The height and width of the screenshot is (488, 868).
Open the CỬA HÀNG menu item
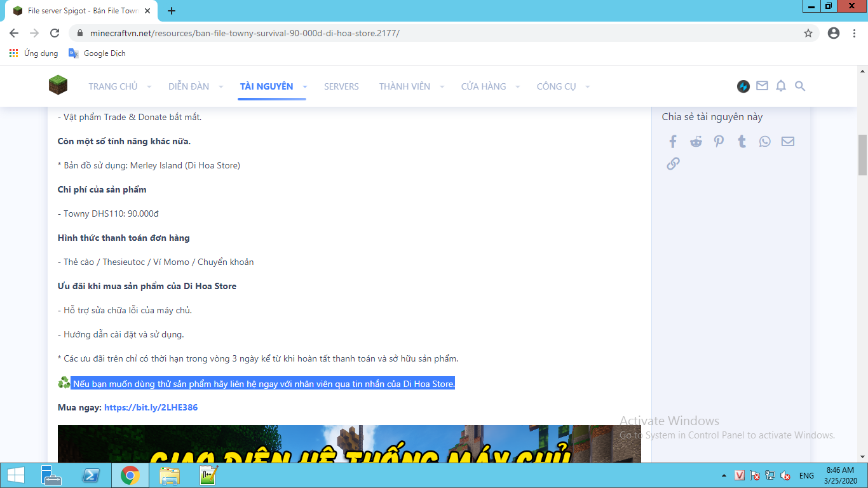coord(484,86)
